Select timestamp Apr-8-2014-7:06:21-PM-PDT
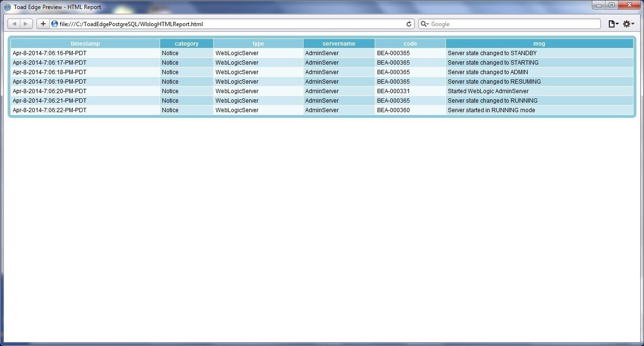This screenshot has width=644, height=346. pos(49,101)
